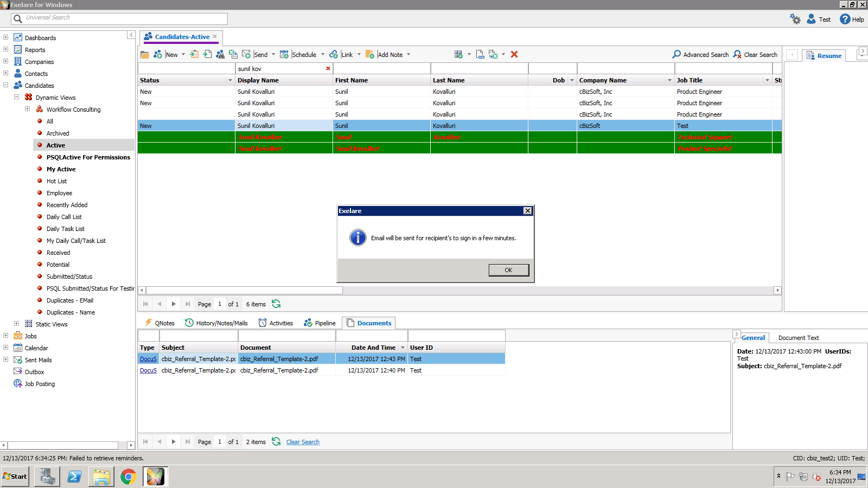Viewport: 868px width, 488px height.
Task: Click the Send email envelope icon
Action: pyautogui.click(x=246, y=54)
